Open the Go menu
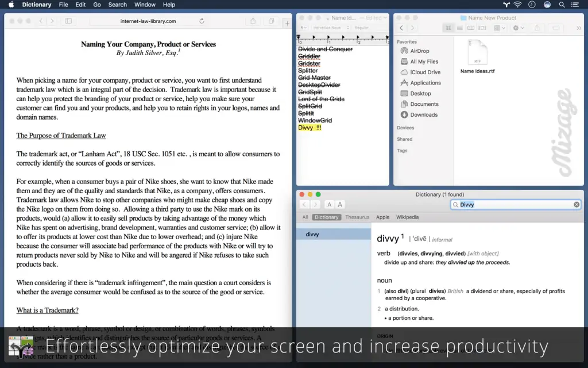Image resolution: width=588 pixels, height=368 pixels. (97, 5)
